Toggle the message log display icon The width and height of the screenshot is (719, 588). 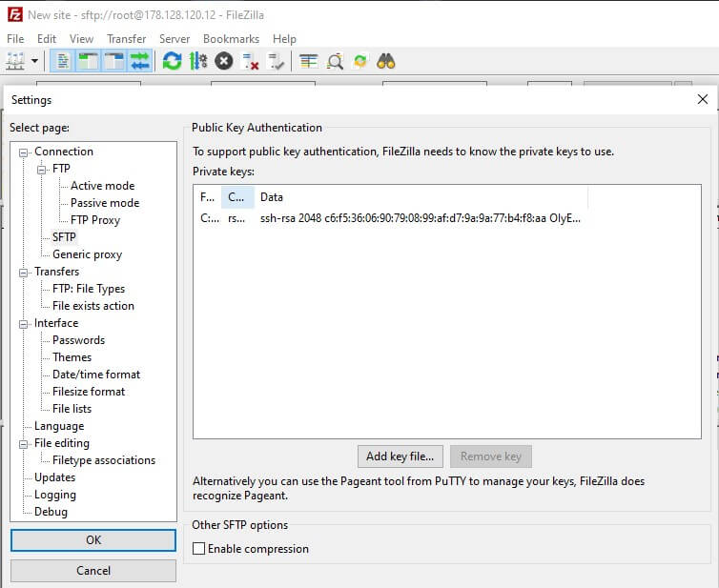tap(63, 61)
